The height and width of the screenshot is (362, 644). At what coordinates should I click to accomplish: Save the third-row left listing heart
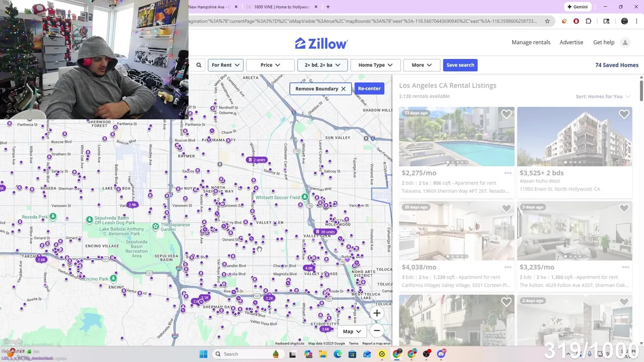coord(506,302)
